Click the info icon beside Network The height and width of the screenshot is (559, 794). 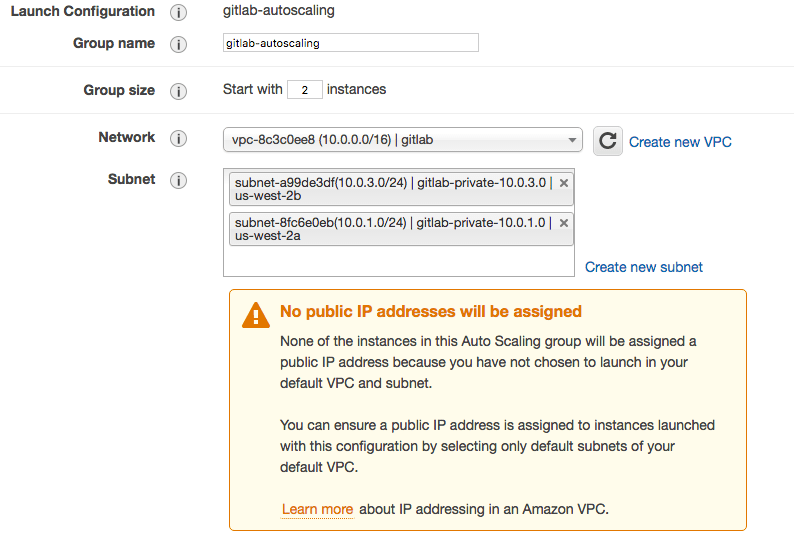click(179, 139)
